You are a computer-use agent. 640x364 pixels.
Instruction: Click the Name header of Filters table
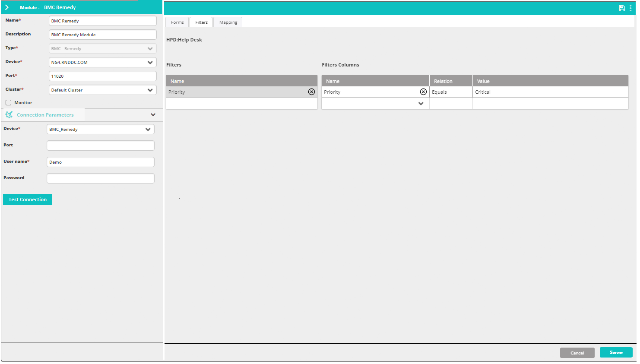tap(242, 81)
